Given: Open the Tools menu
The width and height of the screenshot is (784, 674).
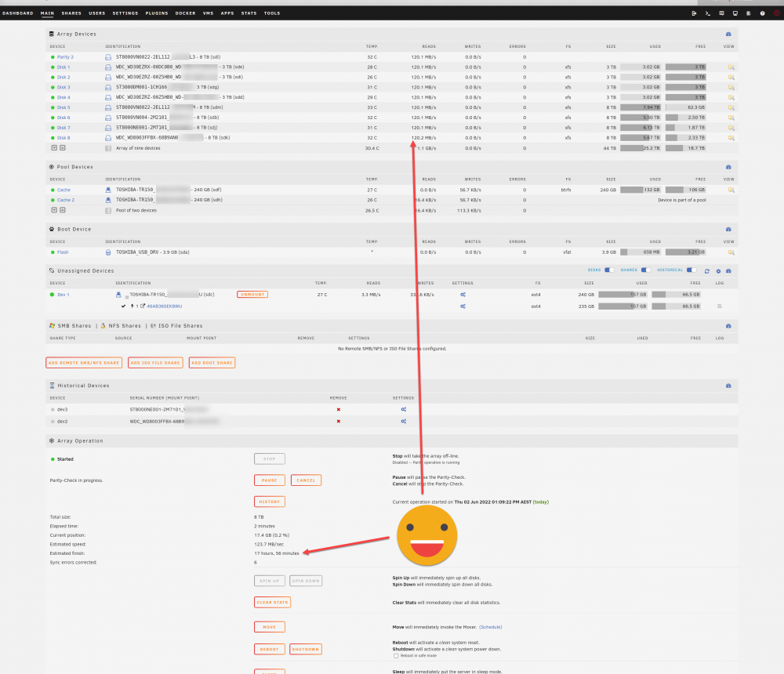Looking at the screenshot, I should (x=272, y=13).
